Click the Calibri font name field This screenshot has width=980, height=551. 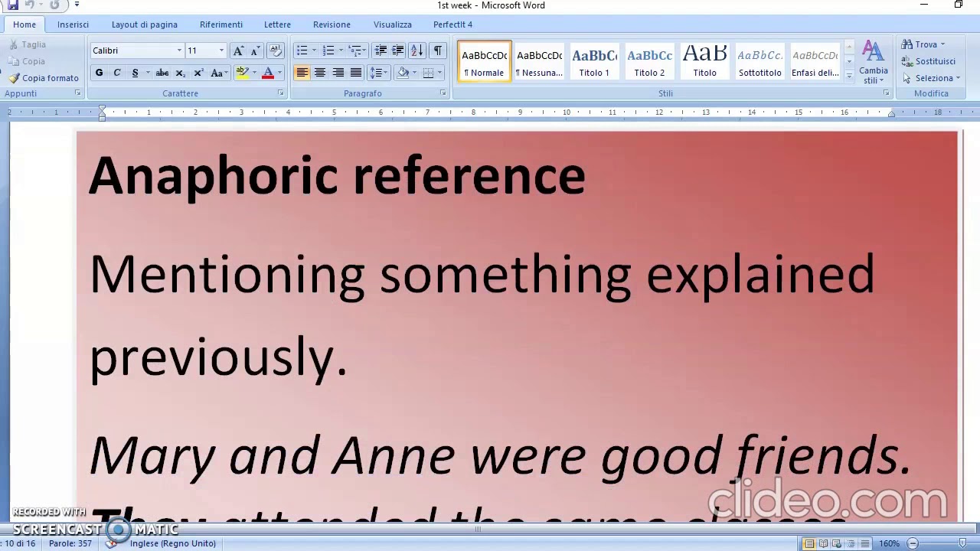[132, 51]
